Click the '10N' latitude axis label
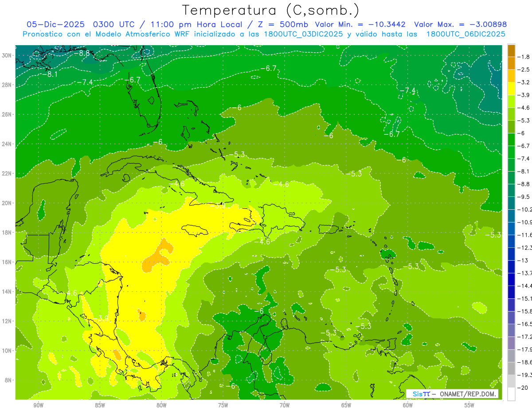The height and width of the screenshot is (411, 532). click(x=8, y=350)
